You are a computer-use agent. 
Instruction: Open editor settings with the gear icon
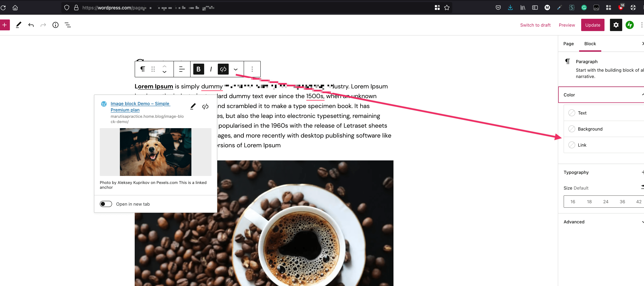click(x=616, y=25)
